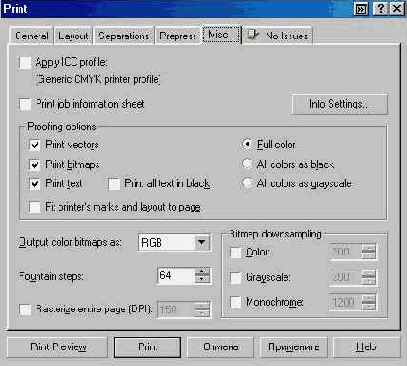407x366 pixels.
Task: Toggle Print job information sheet checkbox
Action: click(25, 104)
